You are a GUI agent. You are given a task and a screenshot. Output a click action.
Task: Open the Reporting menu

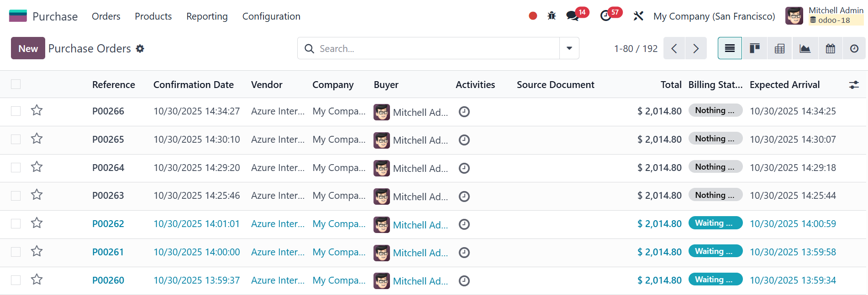point(207,16)
